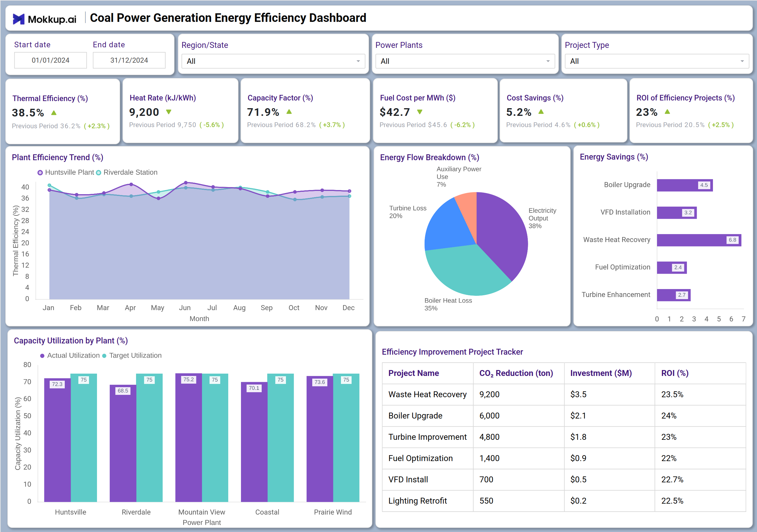
Task: Sort by ROI (%) column header
Action: [674, 373]
